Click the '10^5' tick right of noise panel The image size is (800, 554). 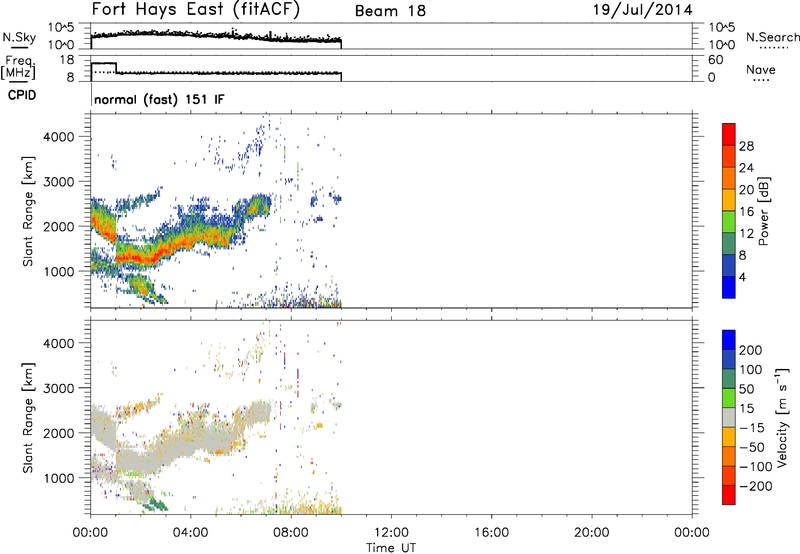[x=722, y=27]
